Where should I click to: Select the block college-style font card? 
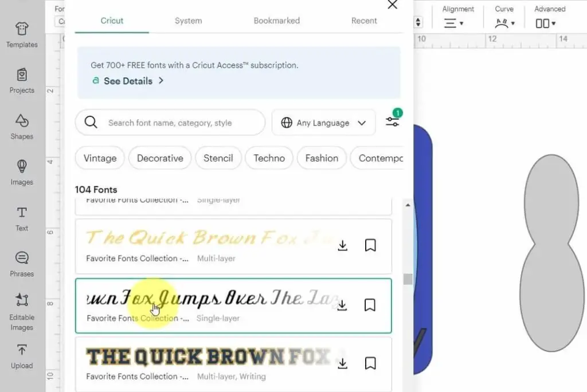coord(233,364)
